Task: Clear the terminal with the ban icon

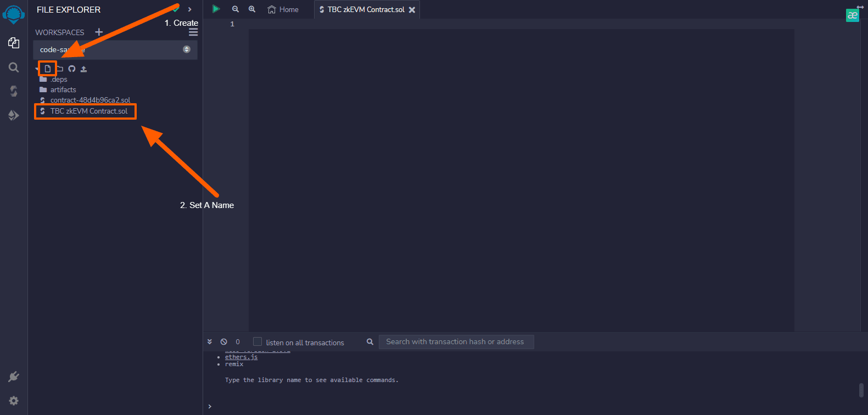Action: (x=223, y=341)
